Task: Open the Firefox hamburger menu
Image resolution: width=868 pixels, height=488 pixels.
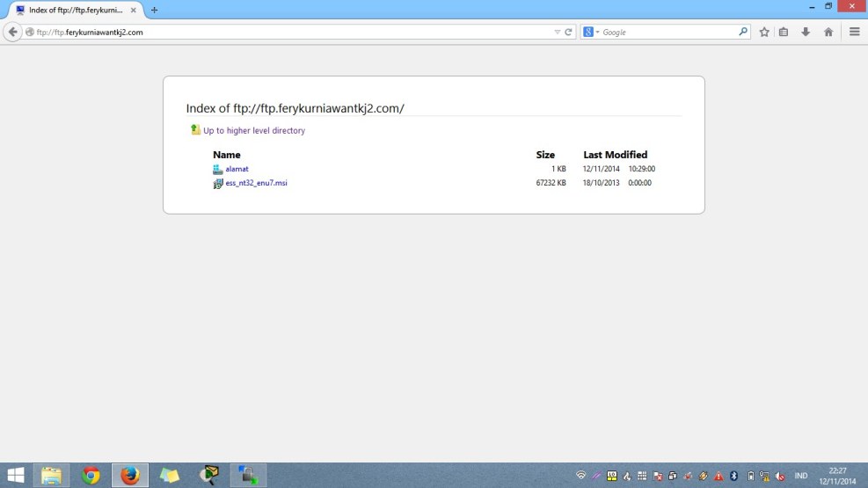Action: click(x=855, y=32)
